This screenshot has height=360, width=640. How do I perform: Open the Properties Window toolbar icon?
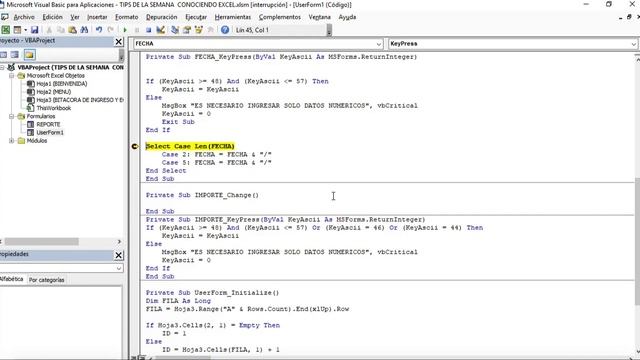tap(187, 30)
